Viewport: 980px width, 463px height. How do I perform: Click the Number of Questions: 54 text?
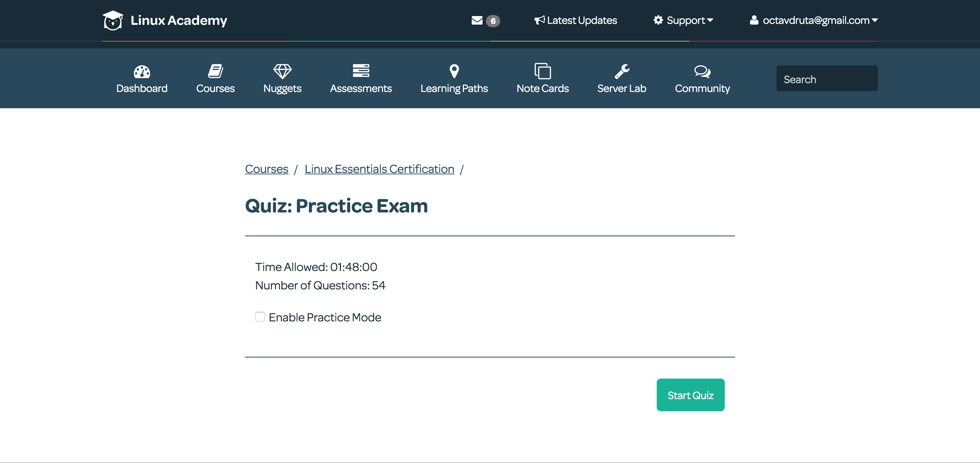click(320, 285)
